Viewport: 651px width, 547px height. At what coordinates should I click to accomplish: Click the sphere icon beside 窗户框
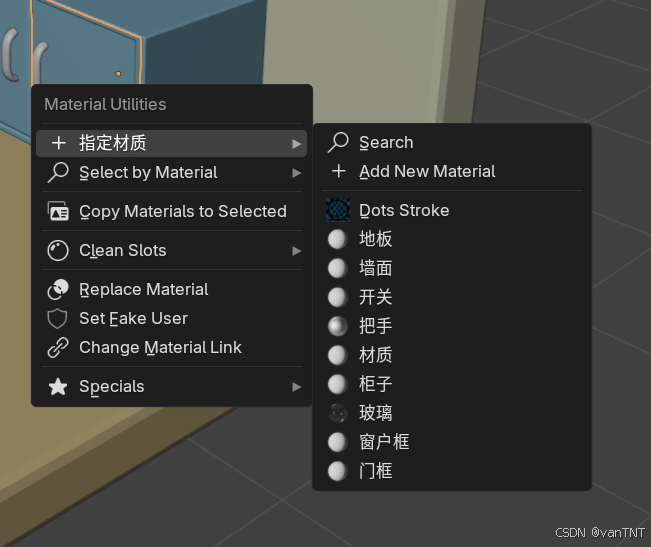click(x=338, y=442)
